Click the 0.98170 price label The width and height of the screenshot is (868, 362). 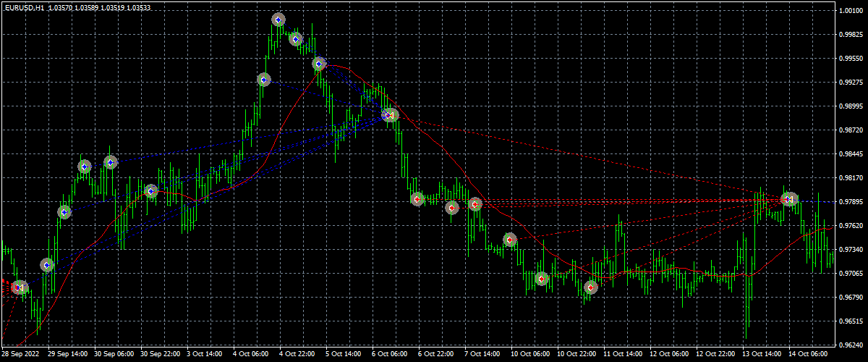(x=850, y=178)
